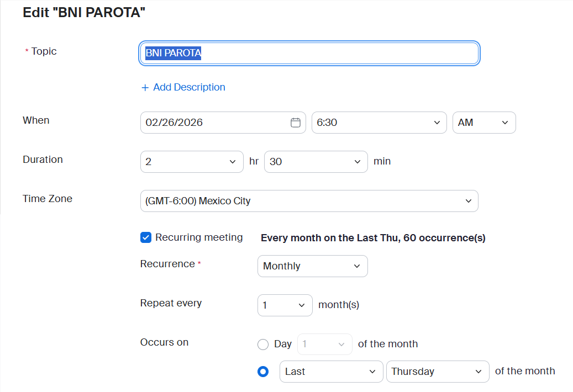Open the Monthly recurrence dropdown
This screenshot has height=392, width=573.
point(312,266)
